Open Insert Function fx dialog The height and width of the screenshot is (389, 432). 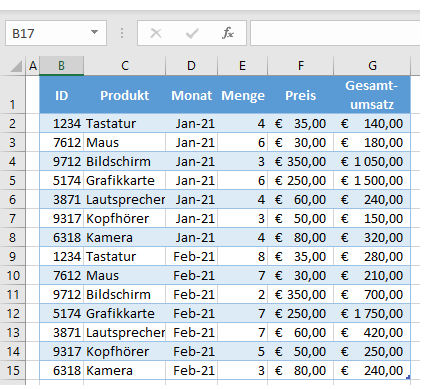point(228,33)
